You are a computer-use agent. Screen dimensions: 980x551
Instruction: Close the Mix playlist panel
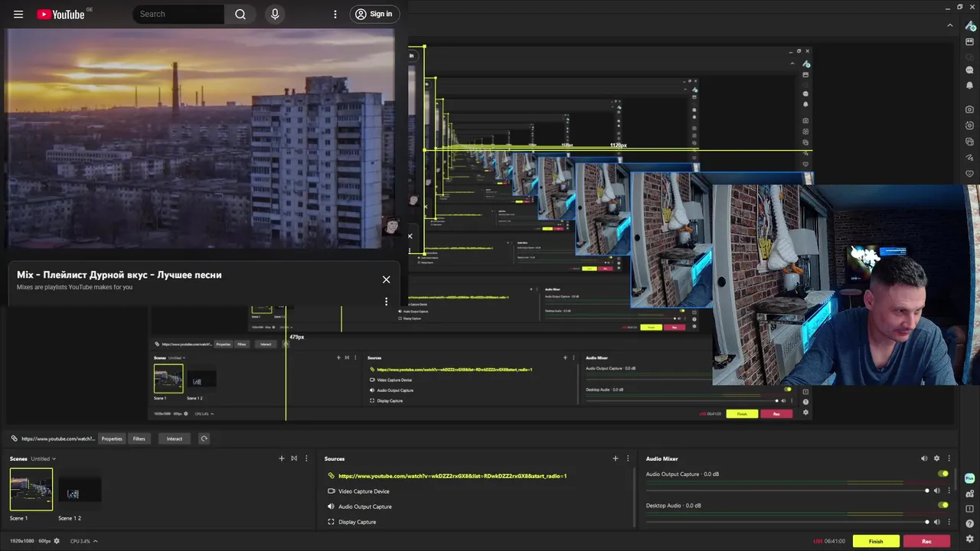386,279
